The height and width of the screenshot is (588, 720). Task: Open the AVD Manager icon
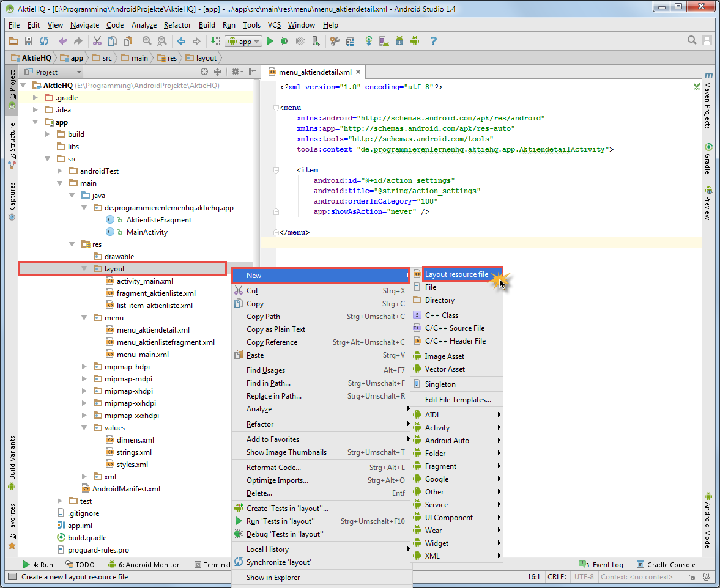point(384,42)
